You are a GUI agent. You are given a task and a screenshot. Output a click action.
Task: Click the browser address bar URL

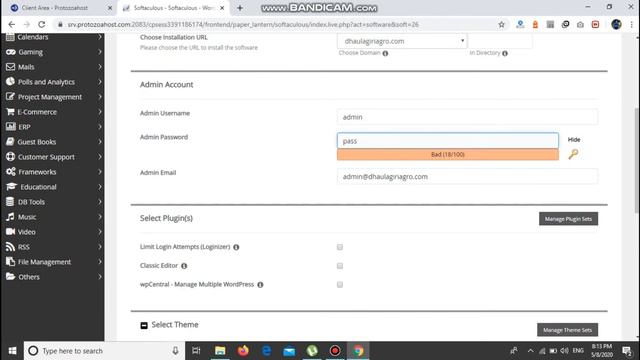[x=243, y=24]
